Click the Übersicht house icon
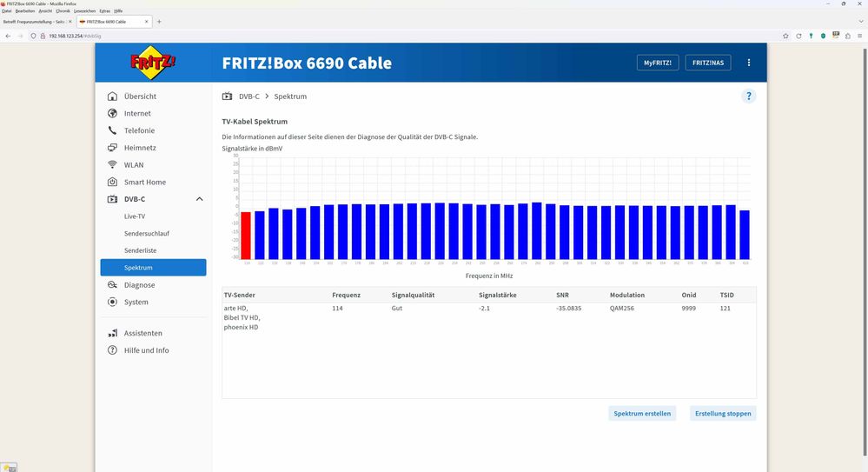This screenshot has width=868, height=472. point(112,96)
